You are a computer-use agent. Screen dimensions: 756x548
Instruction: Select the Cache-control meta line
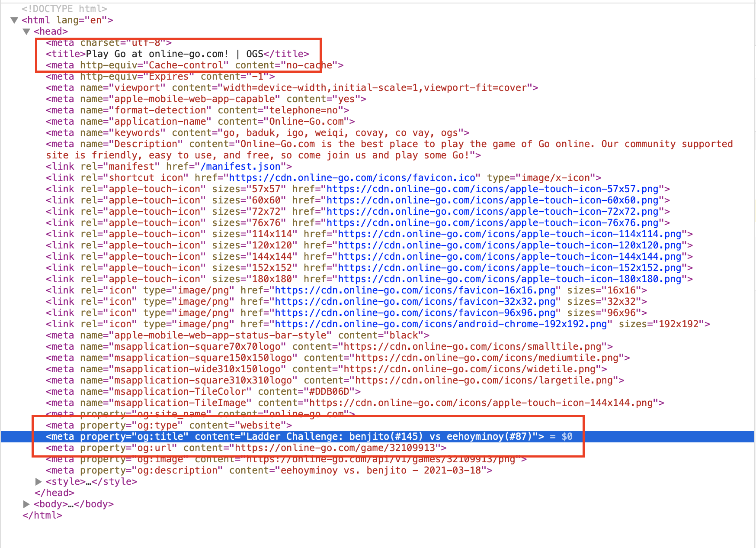[x=195, y=65]
